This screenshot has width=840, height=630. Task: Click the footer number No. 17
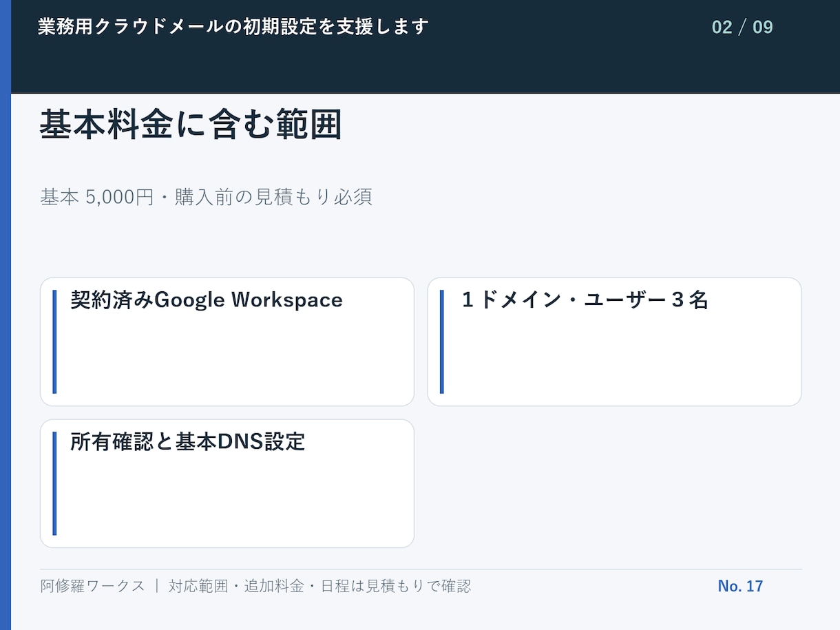tap(740, 586)
